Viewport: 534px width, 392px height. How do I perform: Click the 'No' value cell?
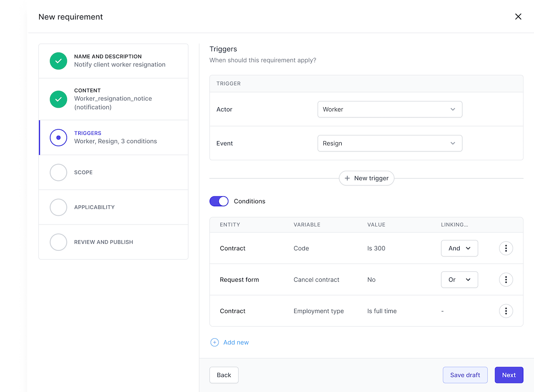click(x=371, y=279)
